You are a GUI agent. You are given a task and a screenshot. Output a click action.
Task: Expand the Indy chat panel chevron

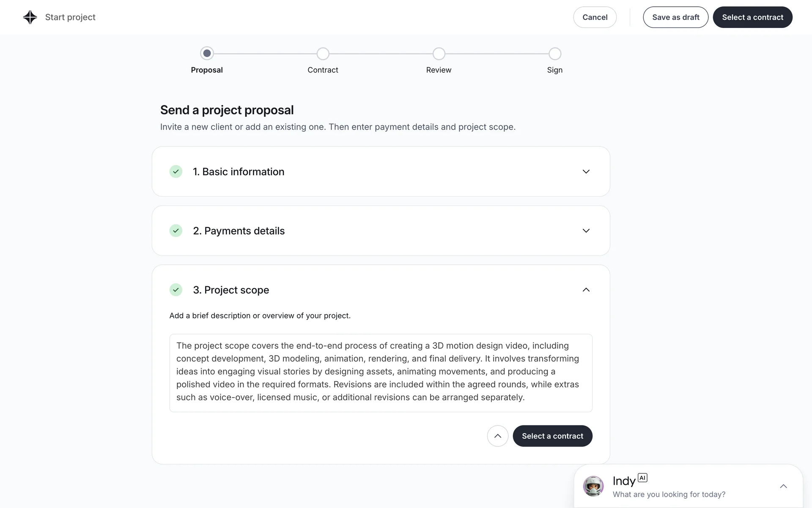[x=783, y=486]
